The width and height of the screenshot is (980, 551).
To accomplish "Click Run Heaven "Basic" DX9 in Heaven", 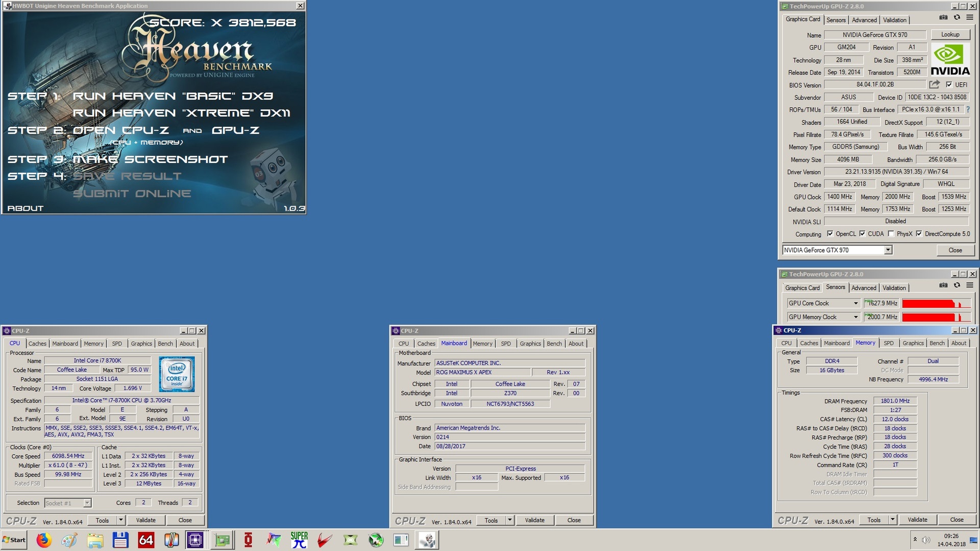I will [173, 96].
